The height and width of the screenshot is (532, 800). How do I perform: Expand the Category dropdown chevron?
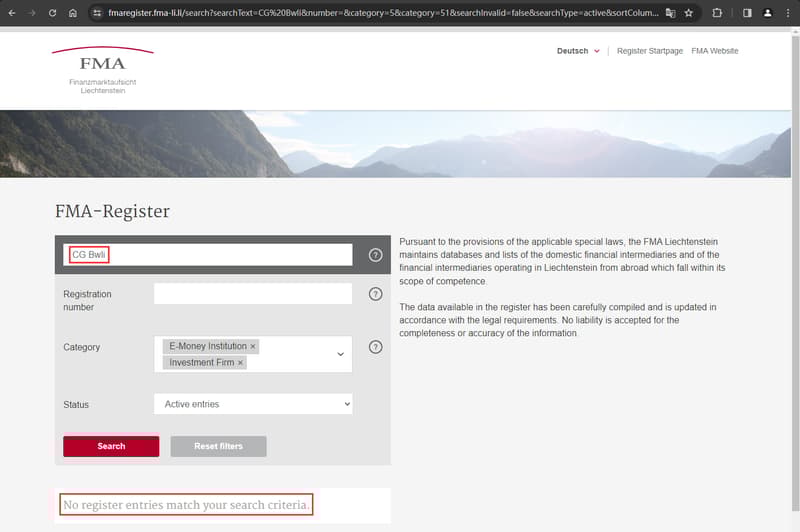pyautogui.click(x=340, y=354)
